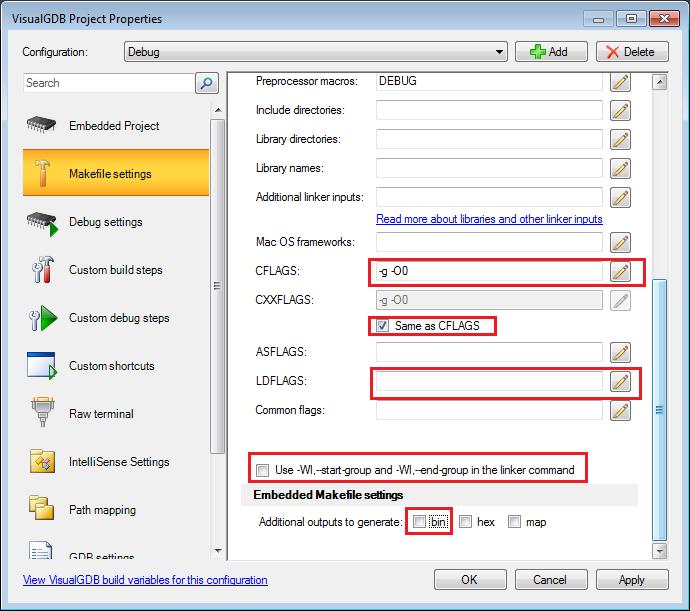Click the Apply button
Screen dimensions: 690x611
point(632,580)
